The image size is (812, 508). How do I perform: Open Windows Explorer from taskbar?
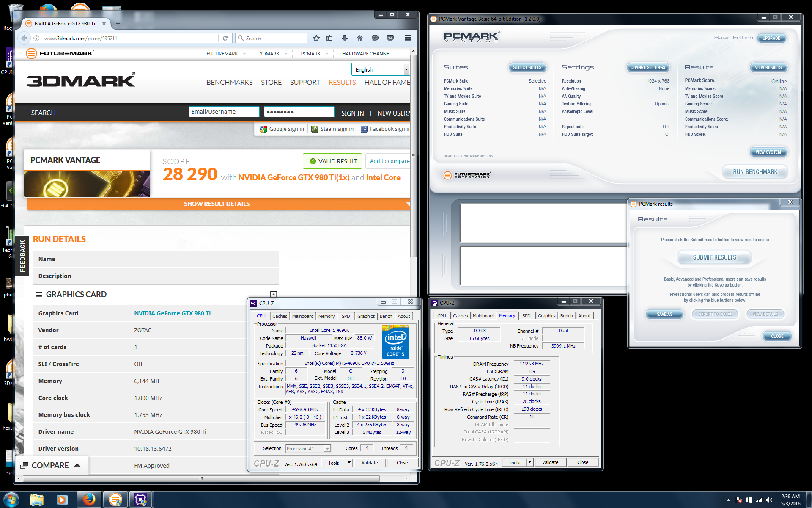37,500
